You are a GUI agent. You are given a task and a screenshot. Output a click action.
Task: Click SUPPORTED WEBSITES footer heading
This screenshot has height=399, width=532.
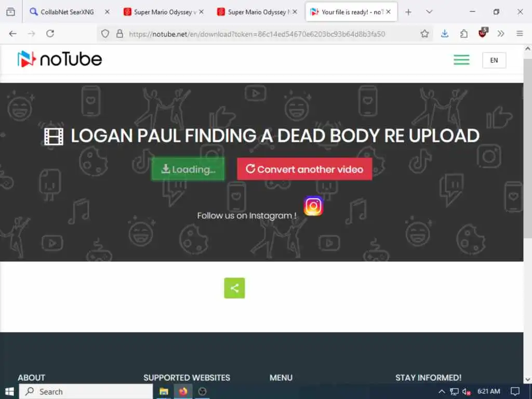pos(187,378)
